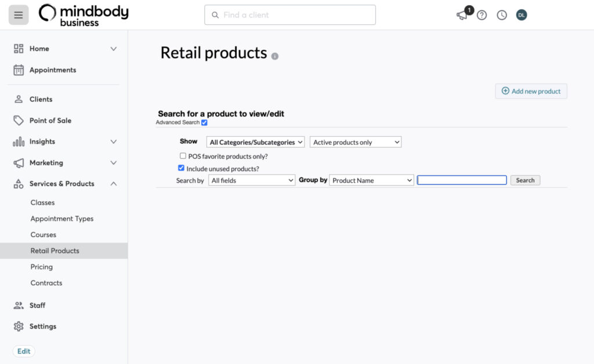Expand the Insights menu chevron
Viewport: 594px width, 364px height.
click(x=113, y=141)
